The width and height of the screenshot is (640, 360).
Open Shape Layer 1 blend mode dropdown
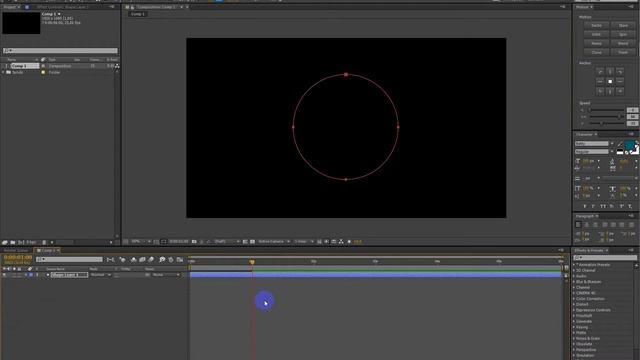click(x=100, y=275)
